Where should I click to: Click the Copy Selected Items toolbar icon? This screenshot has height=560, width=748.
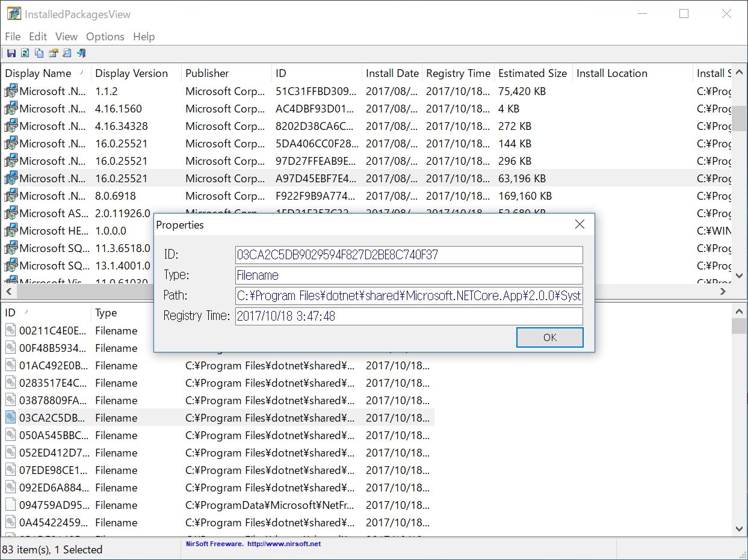click(x=39, y=53)
